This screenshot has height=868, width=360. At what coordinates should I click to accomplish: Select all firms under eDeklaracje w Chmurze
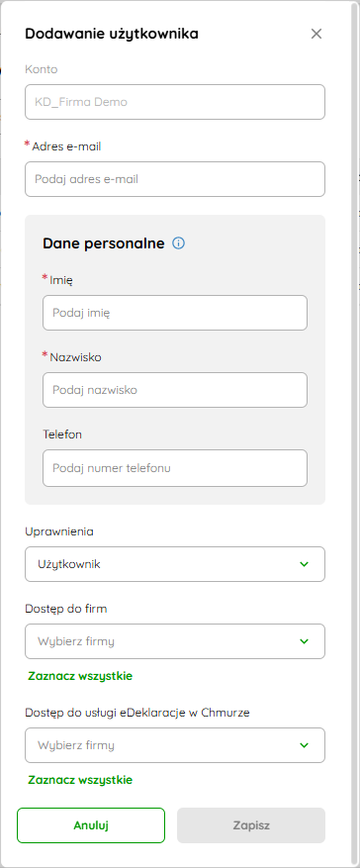pos(80,780)
